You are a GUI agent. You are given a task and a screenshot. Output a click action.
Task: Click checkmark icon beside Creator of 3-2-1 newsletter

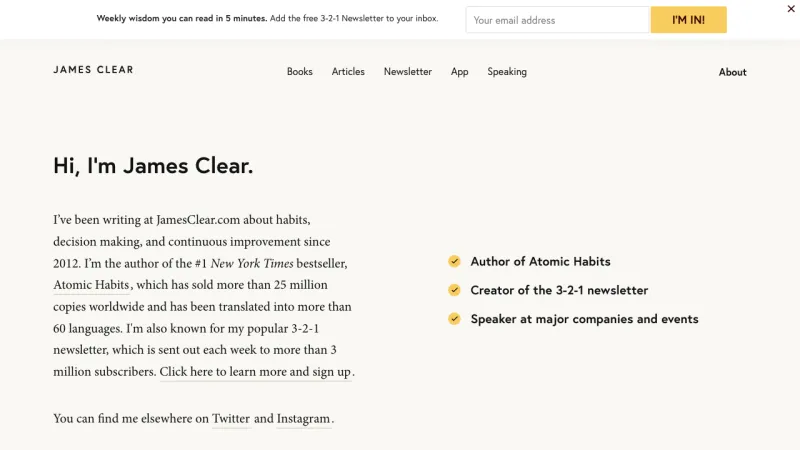454,290
